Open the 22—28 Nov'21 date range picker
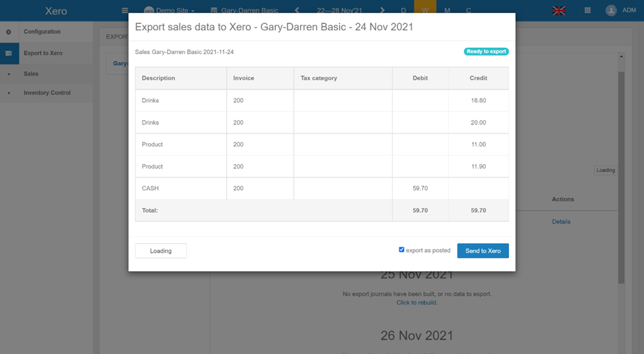This screenshot has height=354, width=644. click(x=339, y=10)
